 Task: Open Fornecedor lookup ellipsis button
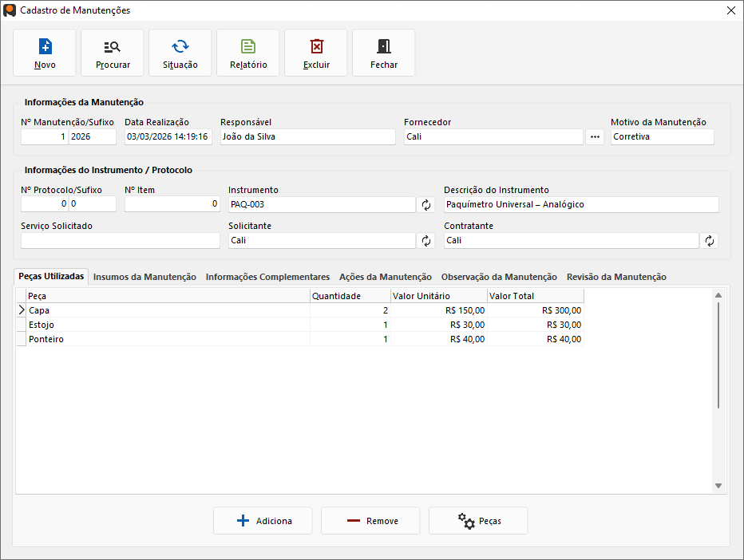595,137
